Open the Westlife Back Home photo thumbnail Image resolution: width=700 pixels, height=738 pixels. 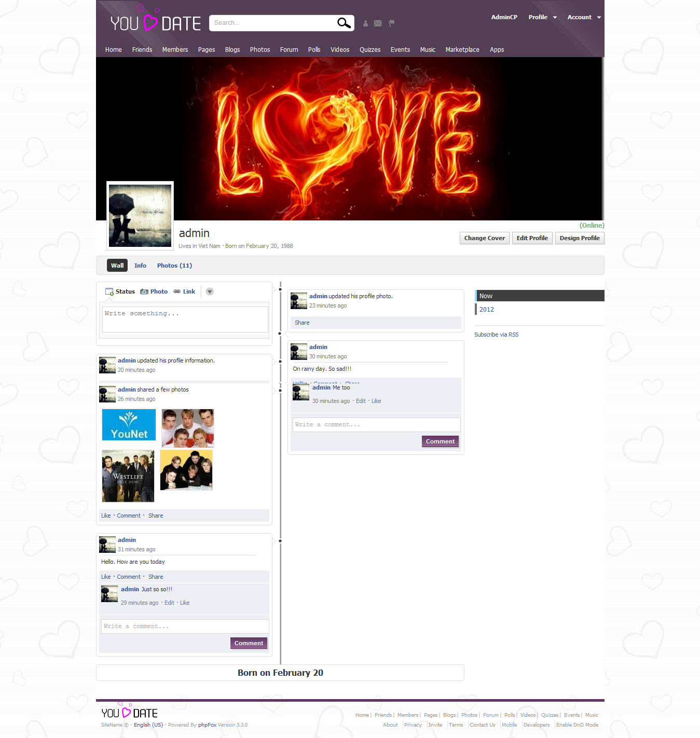pyautogui.click(x=128, y=476)
